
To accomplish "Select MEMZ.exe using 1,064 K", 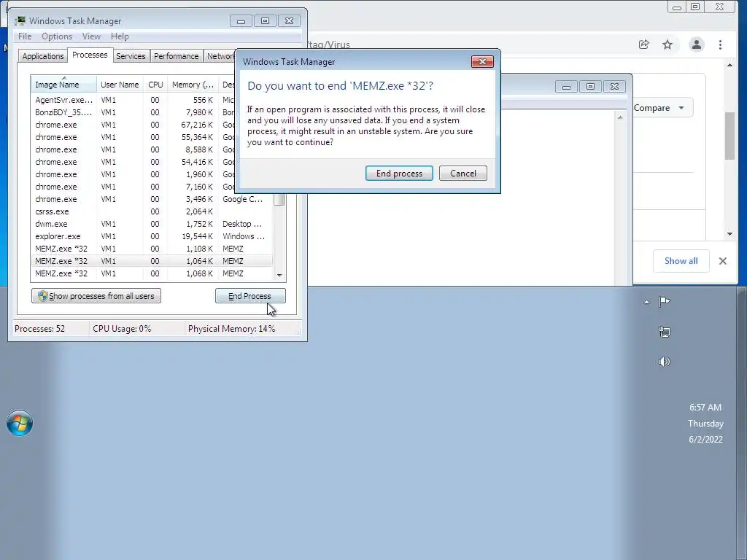I will [x=152, y=261].
